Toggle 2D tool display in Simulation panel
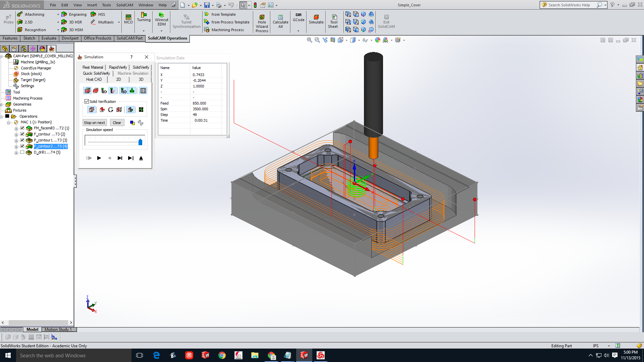 104,91
